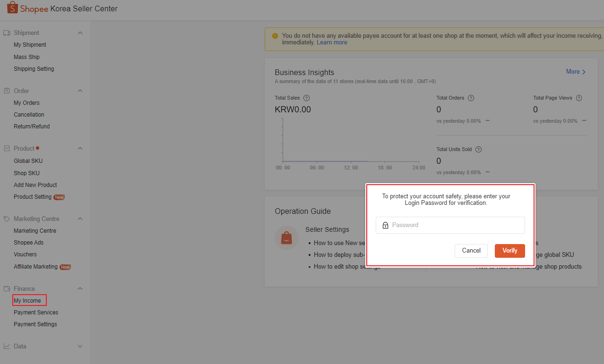Click the Seller Settings shopping bag icon
Screen dimensions: 604x364
point(286,237)
